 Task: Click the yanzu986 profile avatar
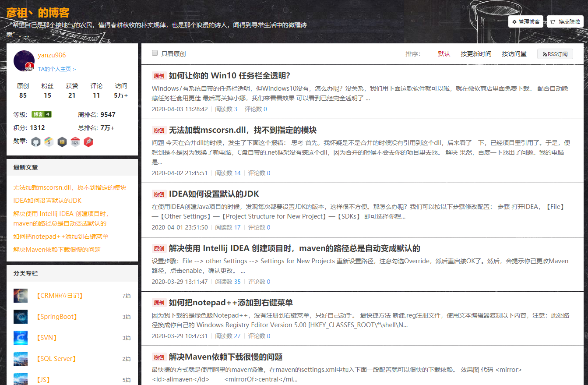(24, 60)
